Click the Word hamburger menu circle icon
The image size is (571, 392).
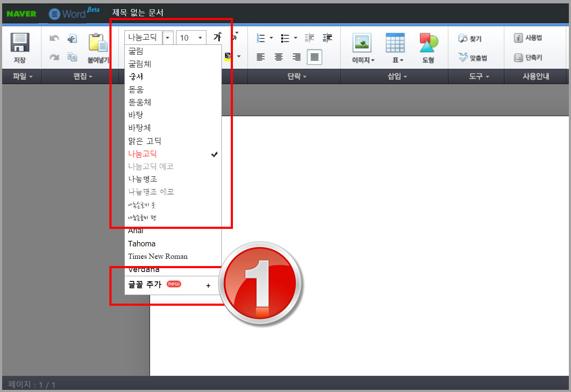coord(54,14)
